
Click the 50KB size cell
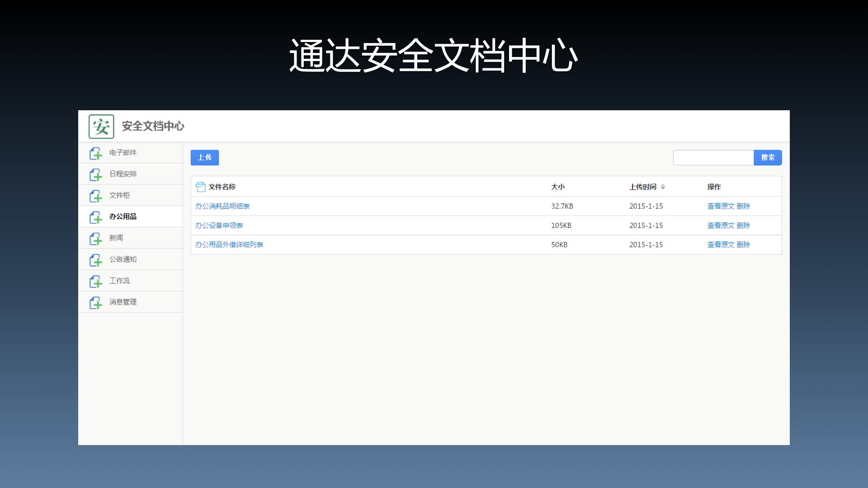coord(559,244)
